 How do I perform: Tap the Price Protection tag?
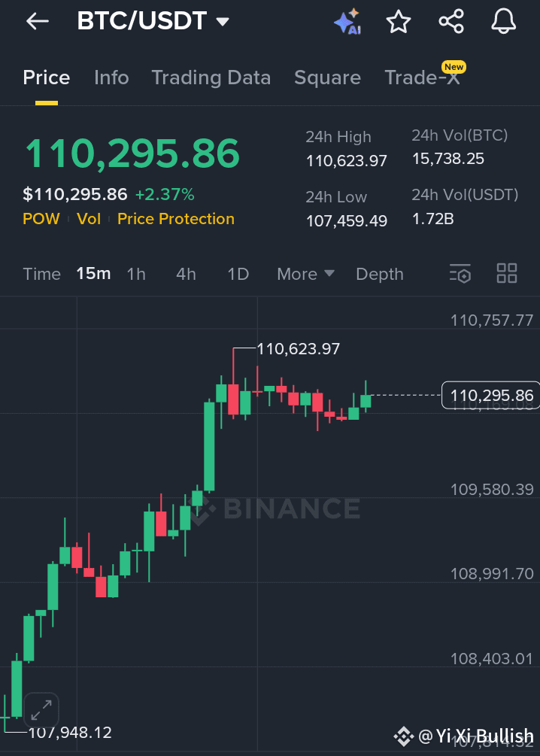coord(176,219)
